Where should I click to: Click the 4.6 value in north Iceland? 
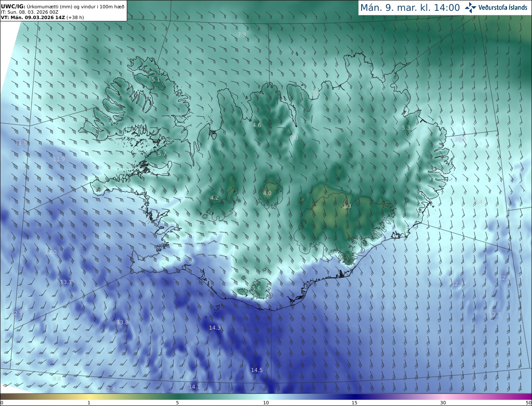click(x=257, y=125)
